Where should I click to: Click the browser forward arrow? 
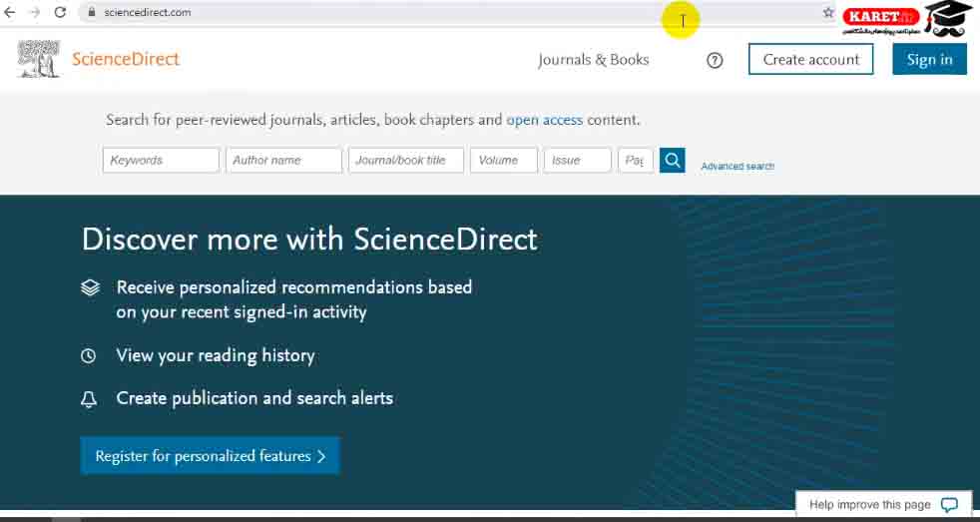(35, 12)
